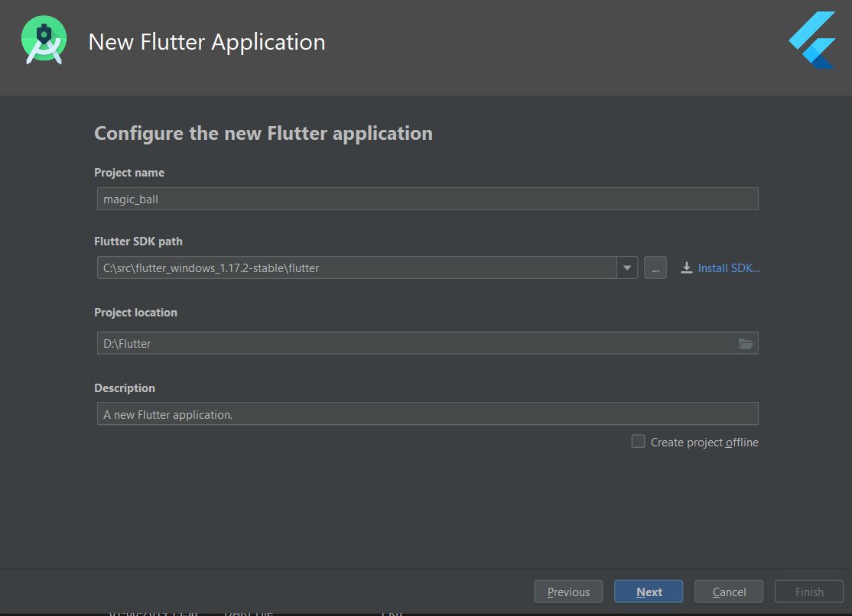Return via the Previous button
Viewport: 852px width, 616px height.
[568, 592]
